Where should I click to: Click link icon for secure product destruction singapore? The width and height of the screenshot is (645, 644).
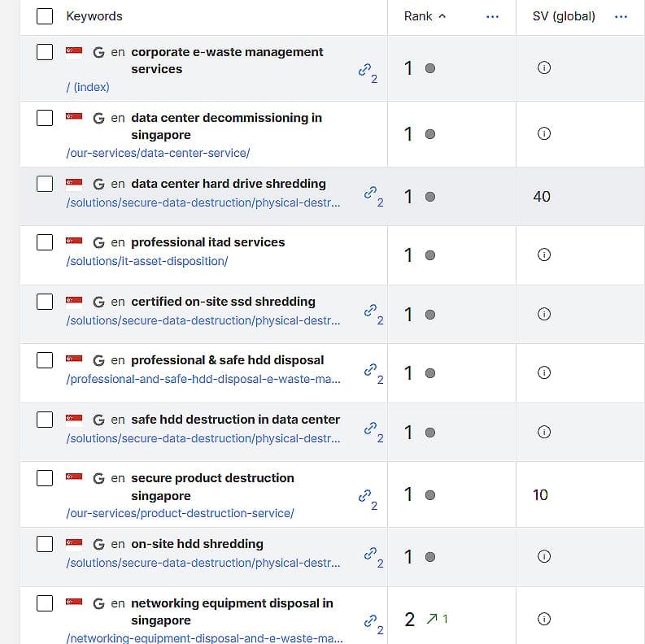point(364,495)
